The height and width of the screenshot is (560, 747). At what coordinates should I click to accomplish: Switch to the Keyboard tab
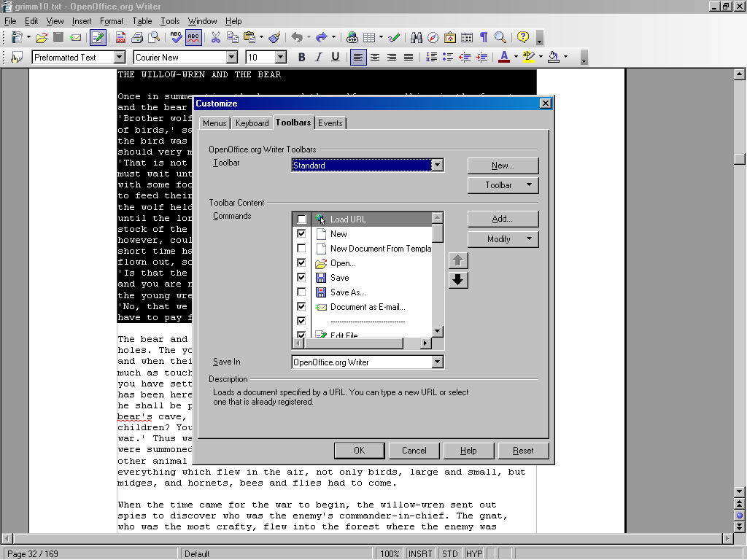[x=252, y=123]
